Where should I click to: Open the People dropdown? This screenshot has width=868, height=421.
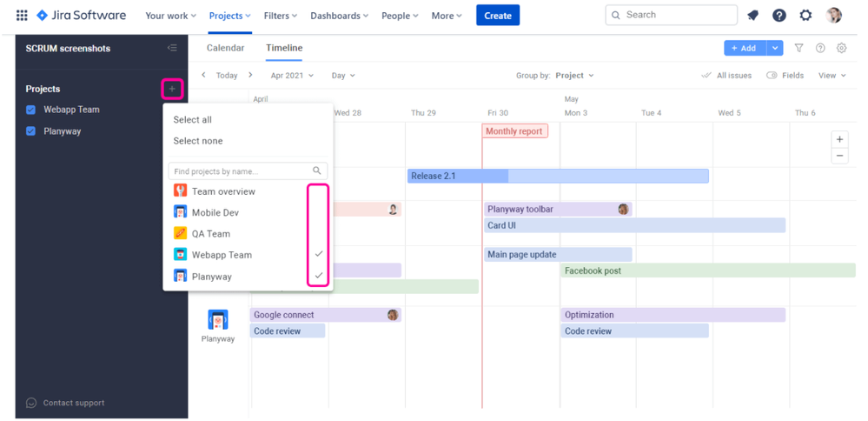400,16
